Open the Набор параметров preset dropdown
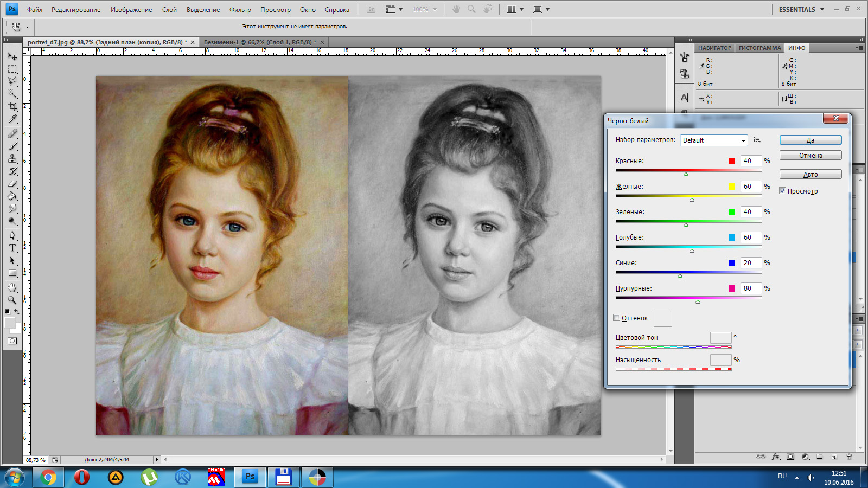 pyautogui.click(x=714, y=140)
